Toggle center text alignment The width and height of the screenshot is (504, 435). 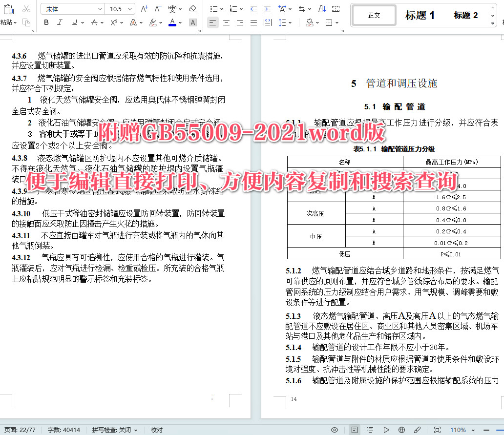[x=226, y=22]
